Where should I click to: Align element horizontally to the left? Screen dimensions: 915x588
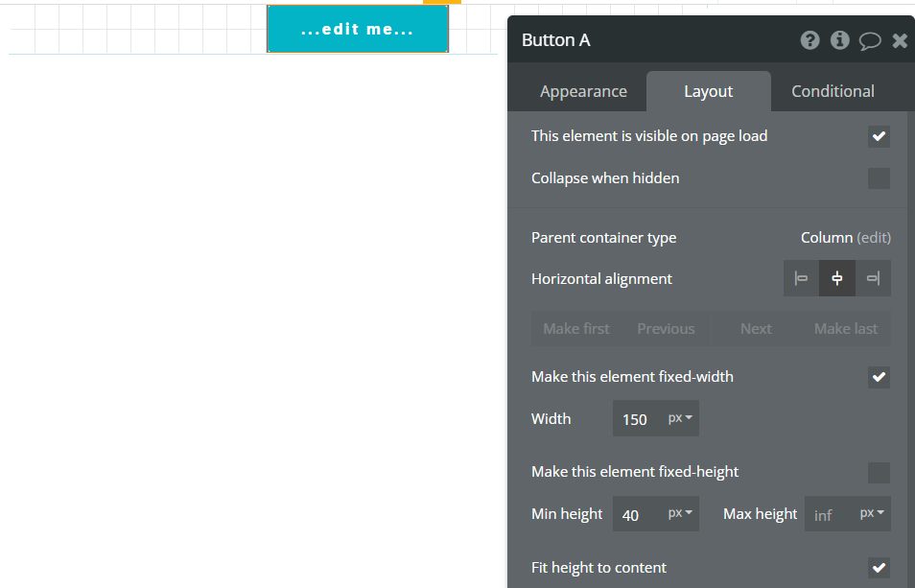[801, 278]
